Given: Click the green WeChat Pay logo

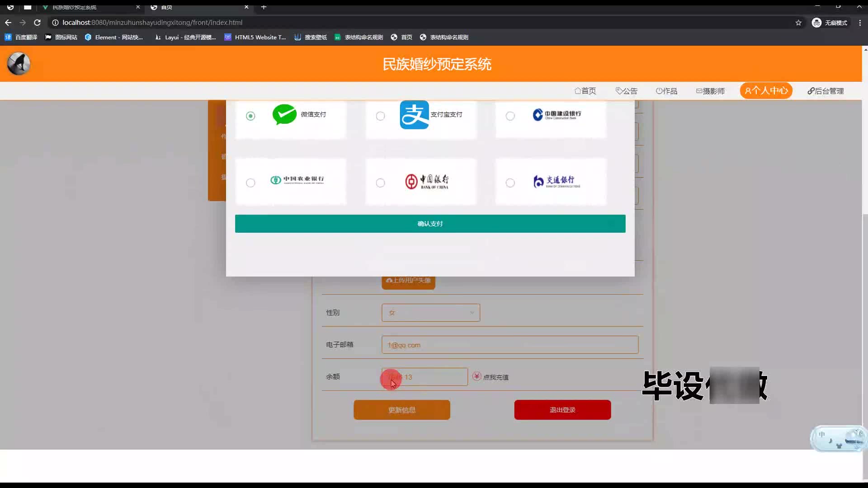Looking at the screenshot, I should coord(284,114).
